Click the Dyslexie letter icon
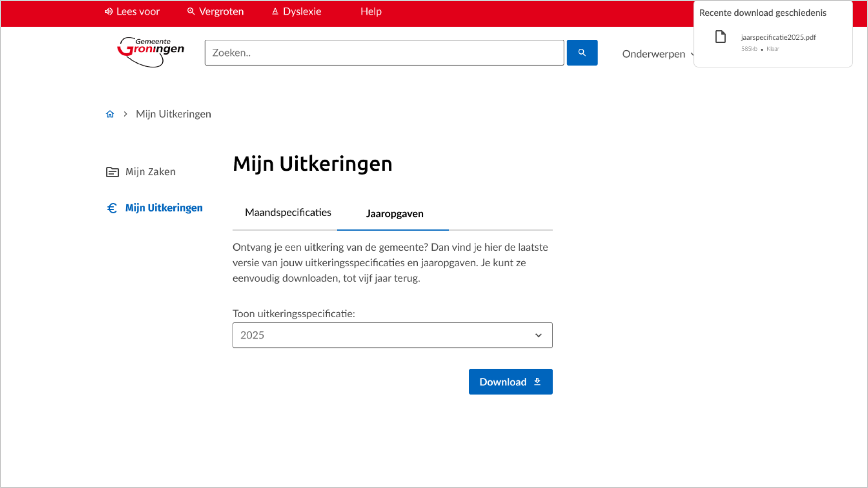Screen dimensions: 868x488 click(x=275, y=11)
